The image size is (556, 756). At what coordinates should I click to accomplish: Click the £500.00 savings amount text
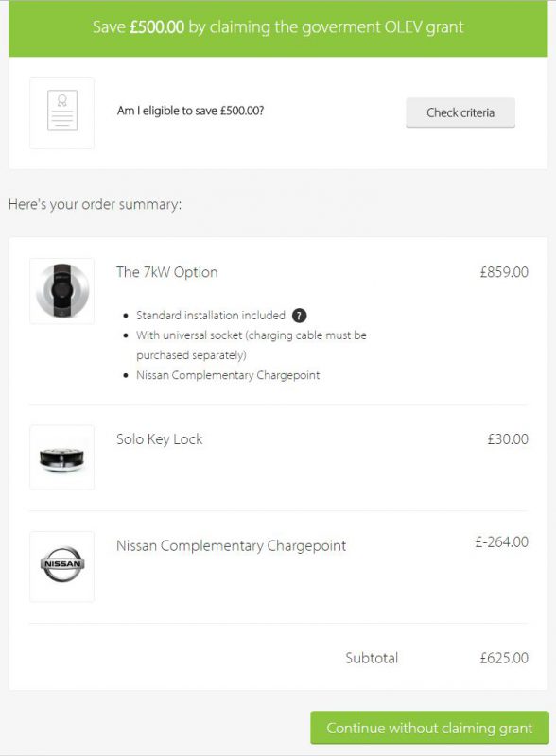coord(157,29)
